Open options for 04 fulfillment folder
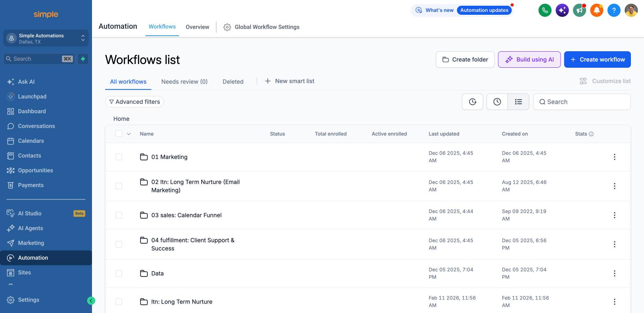Viewport: 644px width, 313px height. click(614, 244)
